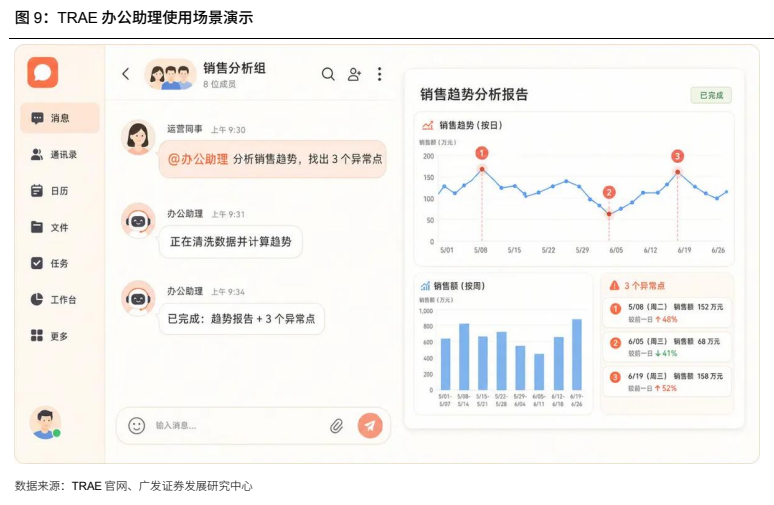Click the 销售额 (按周) bar chart icon
Image resolution: width=774 pixels, height=505 pixels.
[425, 286]
